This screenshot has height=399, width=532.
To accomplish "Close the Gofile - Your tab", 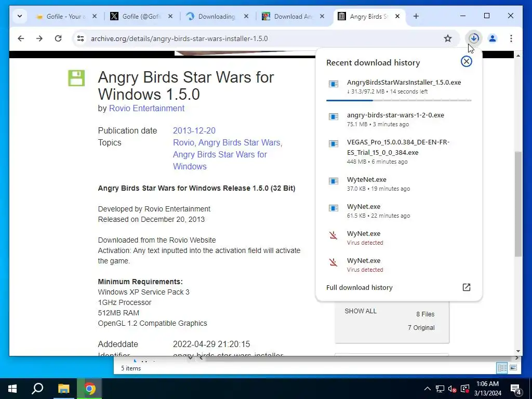I will 95,16.
